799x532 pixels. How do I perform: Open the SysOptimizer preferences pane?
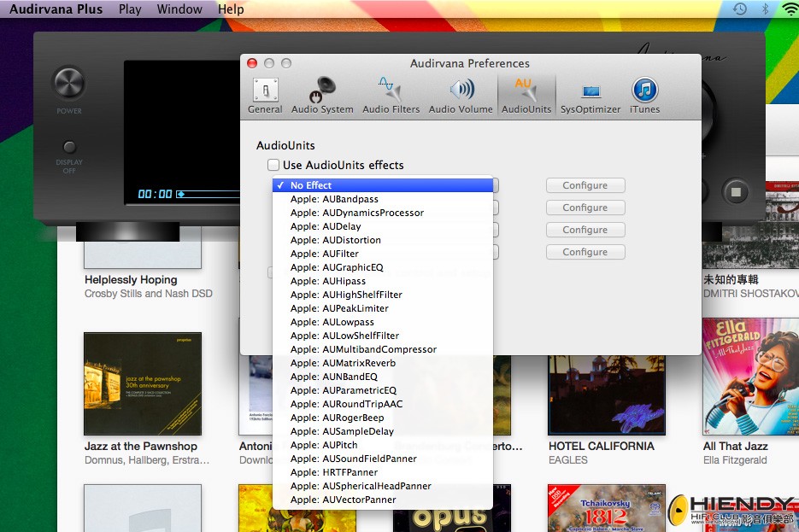click(x=590, y=96)
